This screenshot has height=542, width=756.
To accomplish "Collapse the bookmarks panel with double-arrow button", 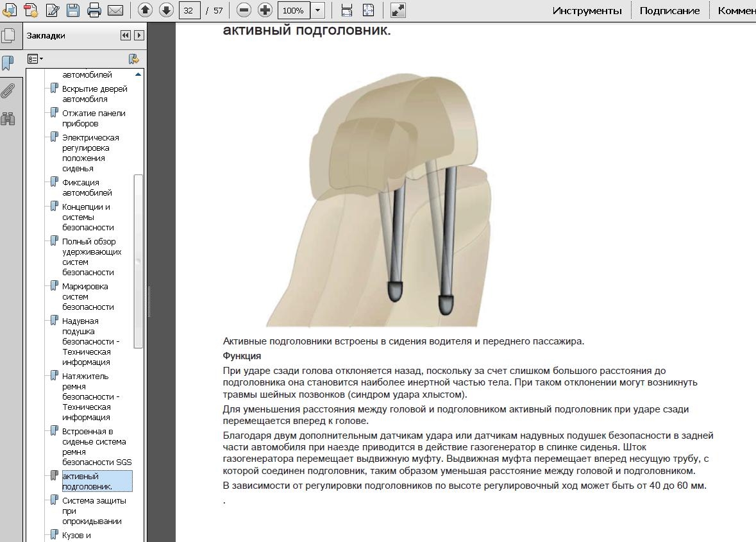I will (125, 36).
